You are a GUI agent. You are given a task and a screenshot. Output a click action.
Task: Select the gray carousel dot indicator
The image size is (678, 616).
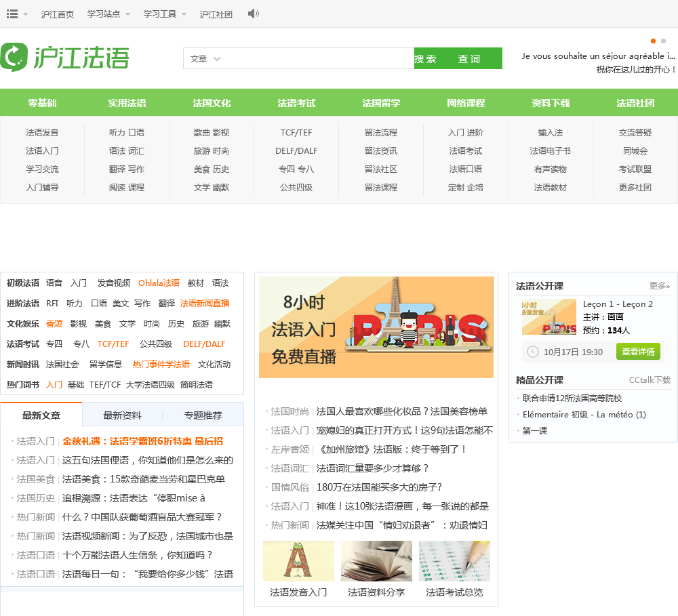pyautogui.click(x=664, y=41)
